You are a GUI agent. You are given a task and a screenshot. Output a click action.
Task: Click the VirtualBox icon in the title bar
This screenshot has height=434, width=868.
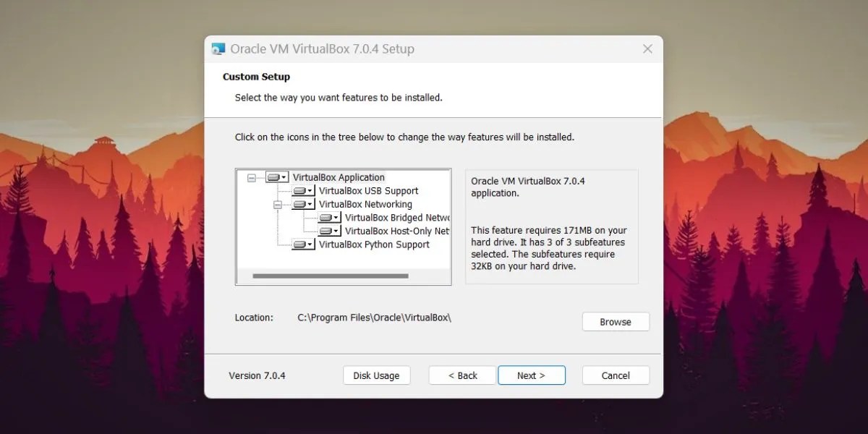[218, 48]
